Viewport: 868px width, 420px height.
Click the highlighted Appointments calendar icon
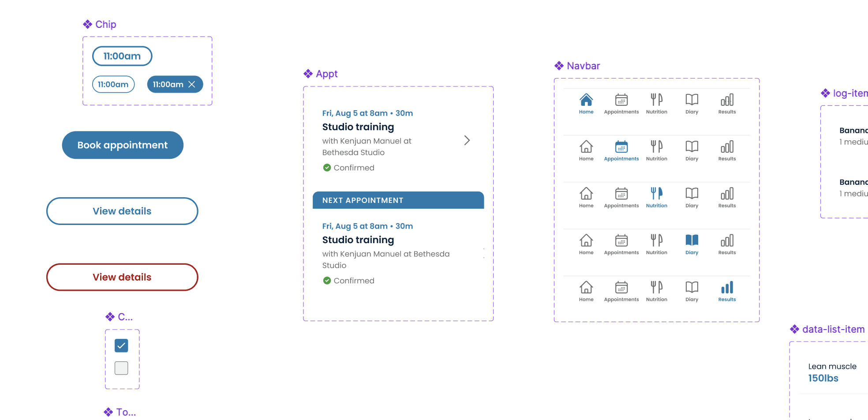click(x=621, y=146)
